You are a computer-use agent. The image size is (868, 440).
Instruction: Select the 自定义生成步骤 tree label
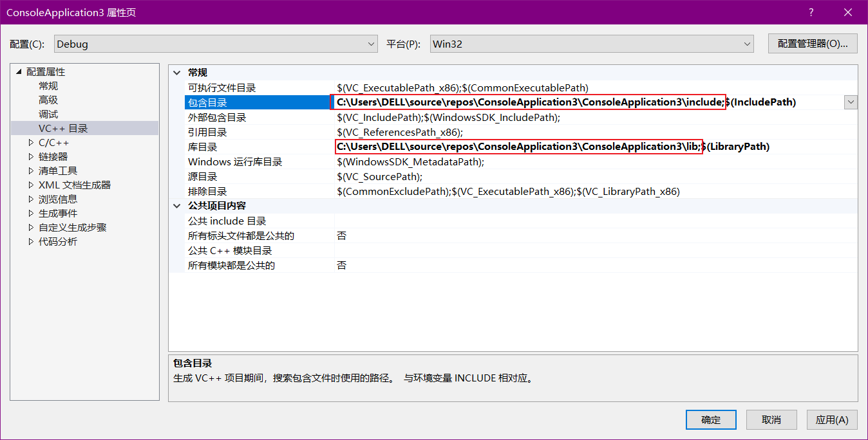point(73,227)
